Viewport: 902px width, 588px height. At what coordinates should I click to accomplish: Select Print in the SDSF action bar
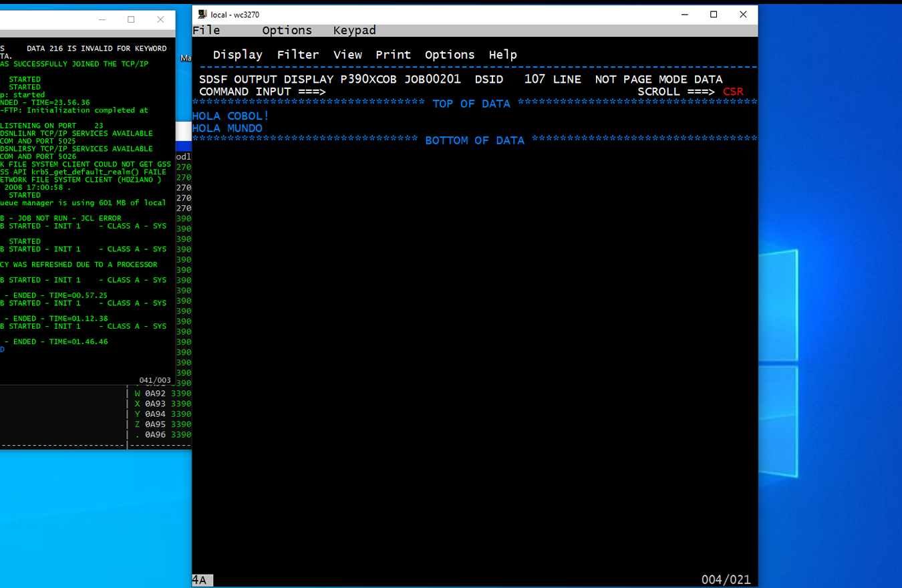393,55
